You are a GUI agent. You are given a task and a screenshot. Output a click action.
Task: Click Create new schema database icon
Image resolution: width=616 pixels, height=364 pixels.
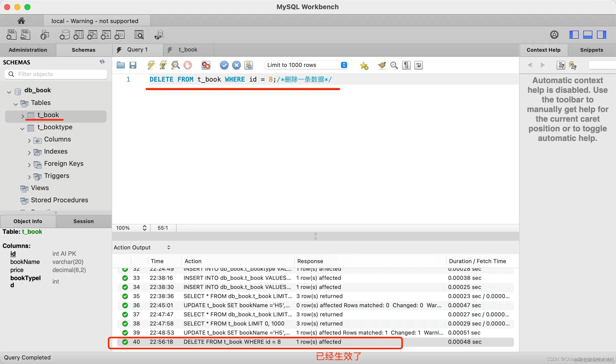coord(65,35)
